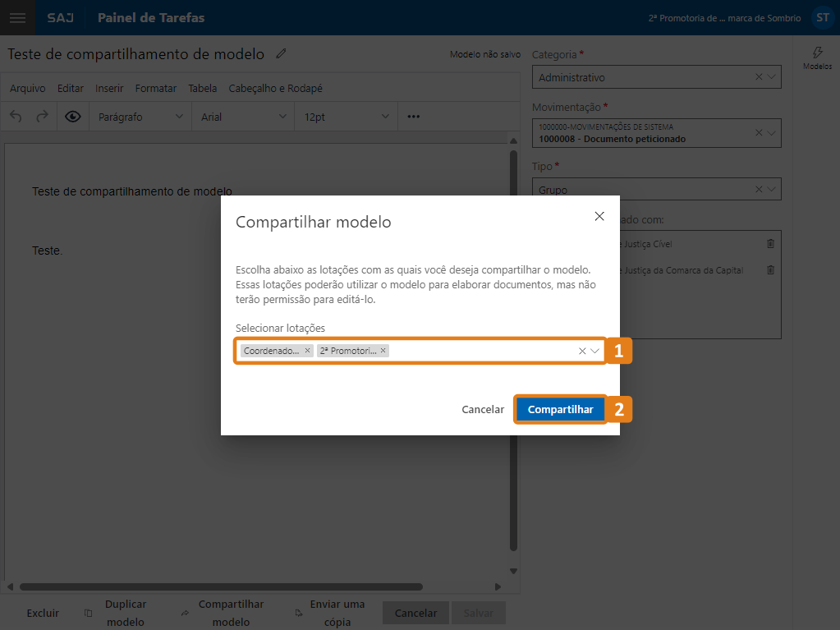
Task: Click the pencil icon to rename model
Action: (282, 54)
